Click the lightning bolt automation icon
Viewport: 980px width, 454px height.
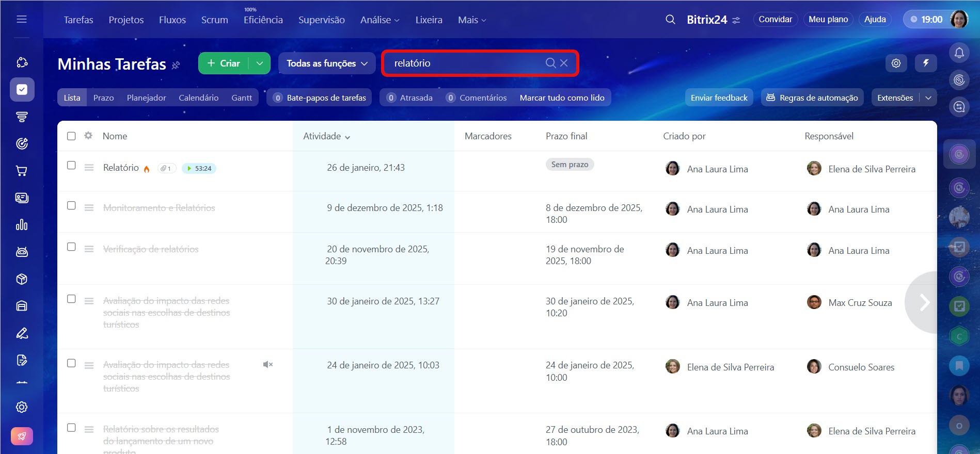click(926, 63)
